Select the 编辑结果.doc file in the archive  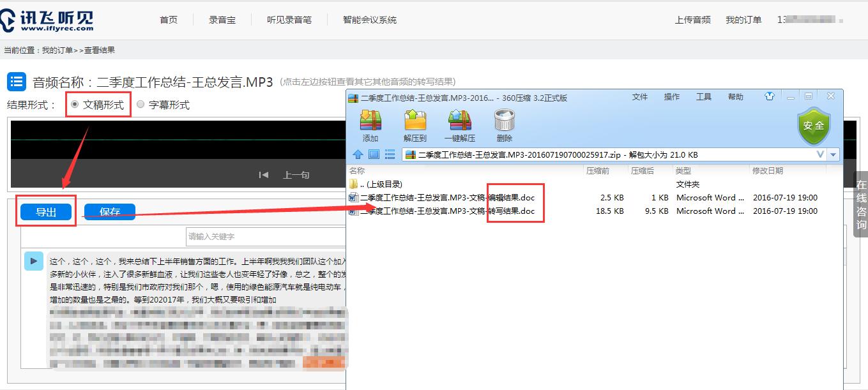point(447,197)
